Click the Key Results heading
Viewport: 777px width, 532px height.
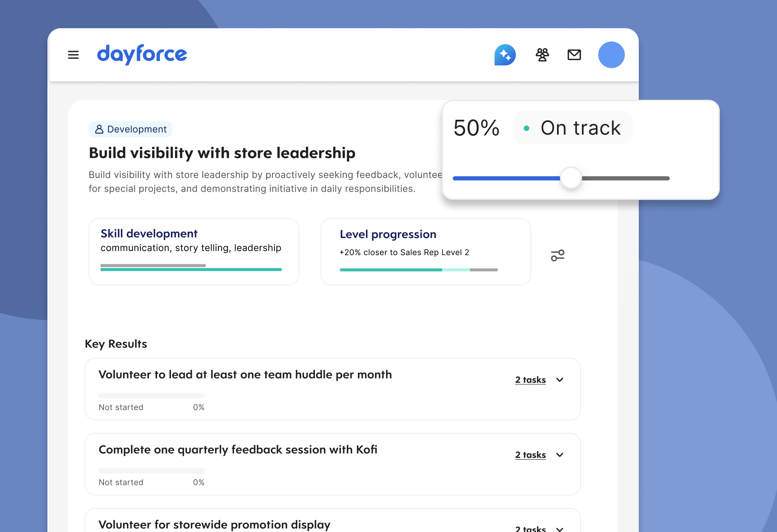[x=116, y=344]
